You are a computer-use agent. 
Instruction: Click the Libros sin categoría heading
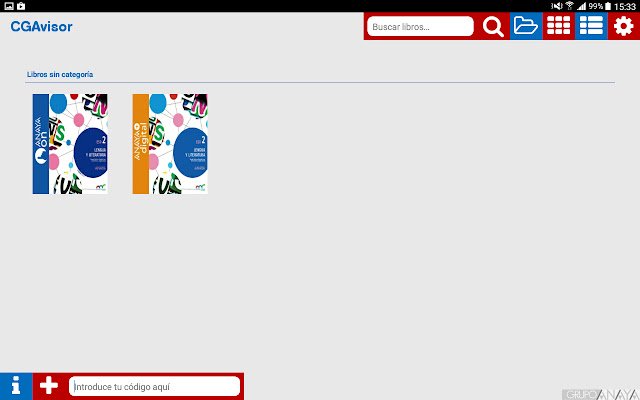tap(60, 74)
